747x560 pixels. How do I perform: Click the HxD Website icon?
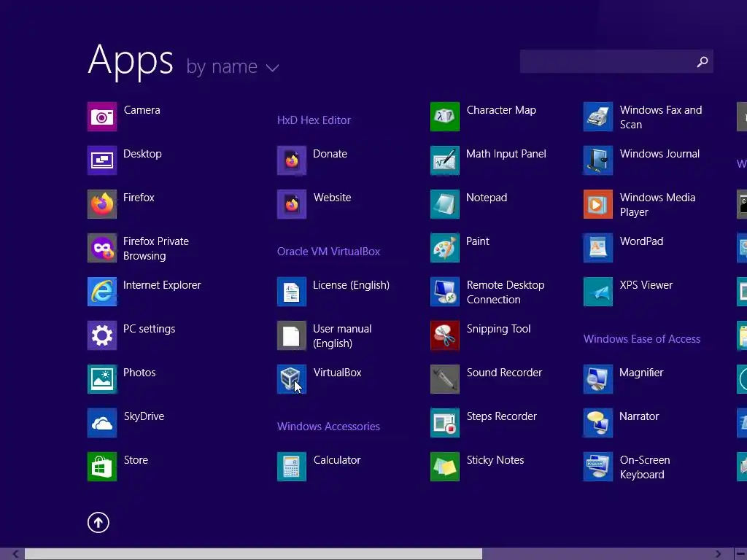click(292, 204)
